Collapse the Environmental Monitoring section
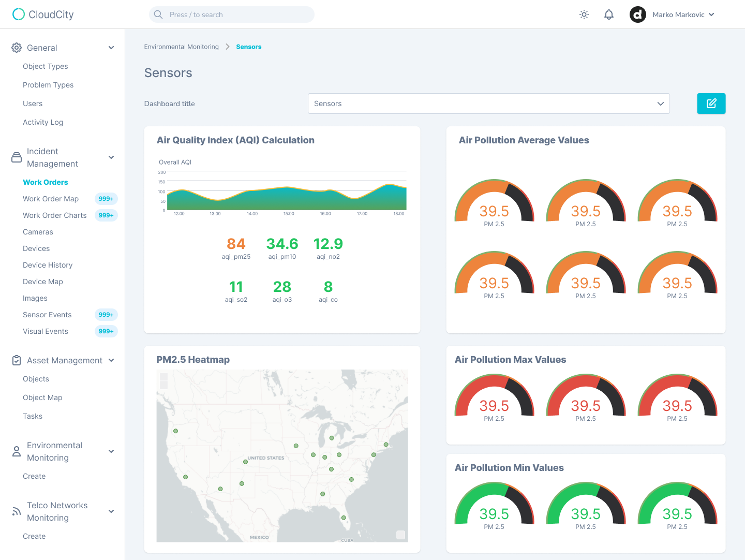745x560 pixels. [x=111, y=451]
